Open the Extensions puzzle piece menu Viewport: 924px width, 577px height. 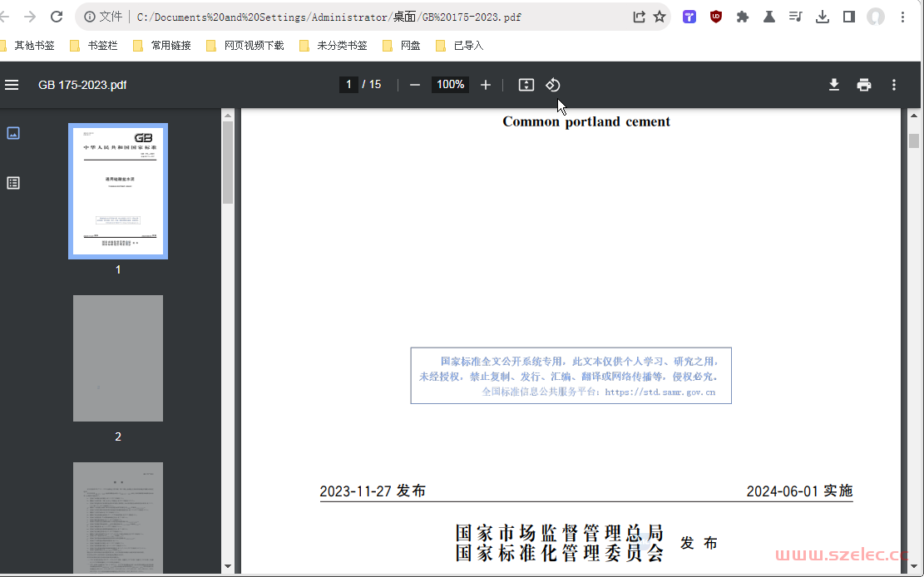(743, 17)
